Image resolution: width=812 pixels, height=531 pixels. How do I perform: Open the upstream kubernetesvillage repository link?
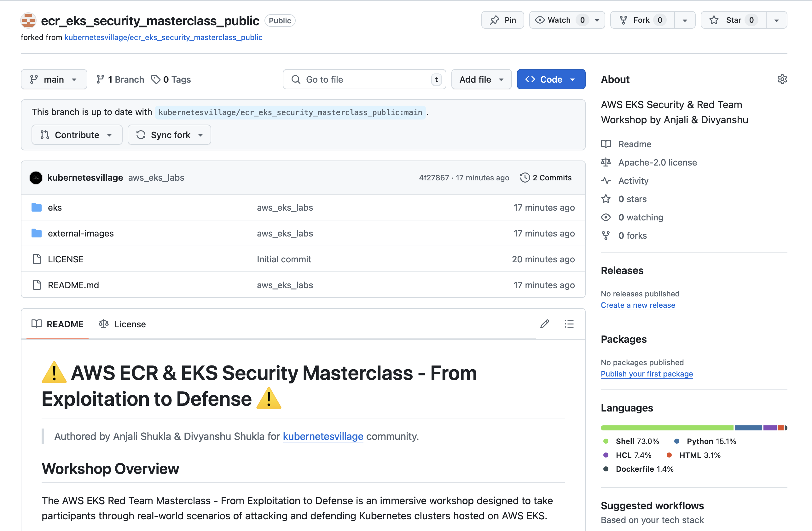[x=163, y=37]
